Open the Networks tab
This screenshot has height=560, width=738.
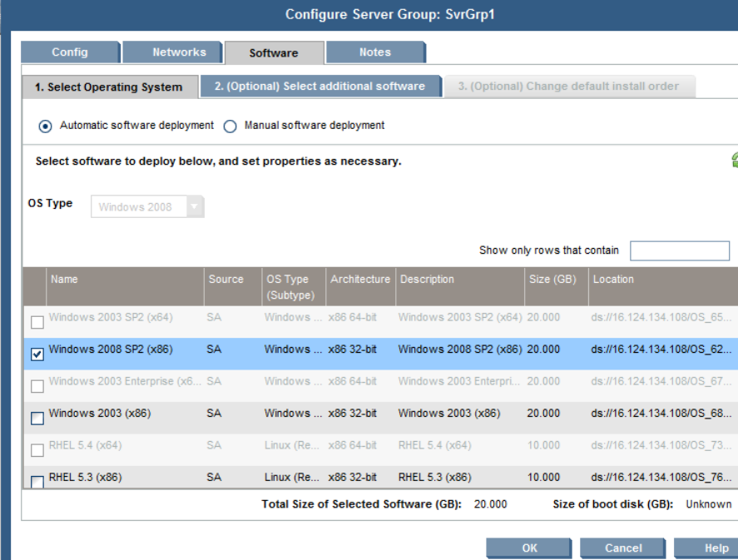179,52
